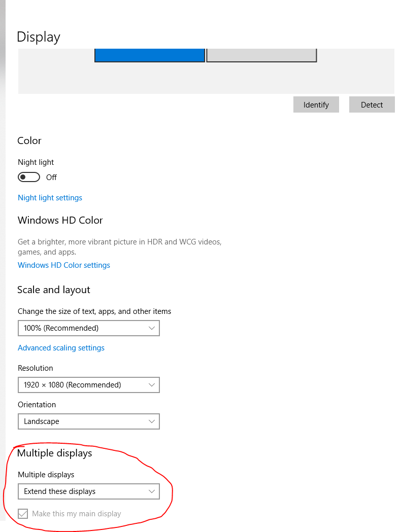Open Advanced scaling settings

(61, 348)
